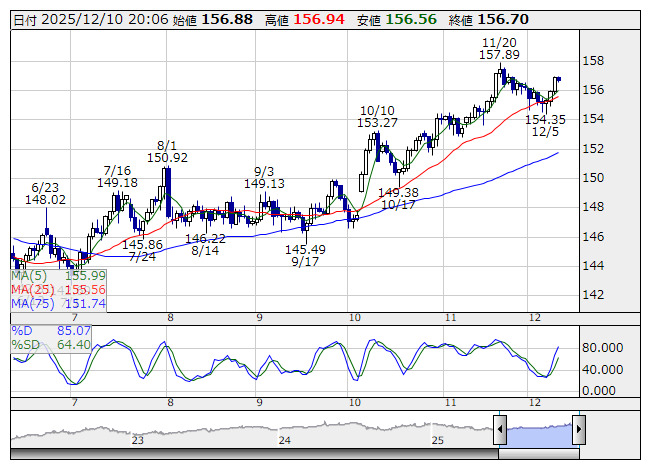This screenshot has height=470, width=653.
Task: Click the high price 156.94 in header
Action: coord(319,20)
